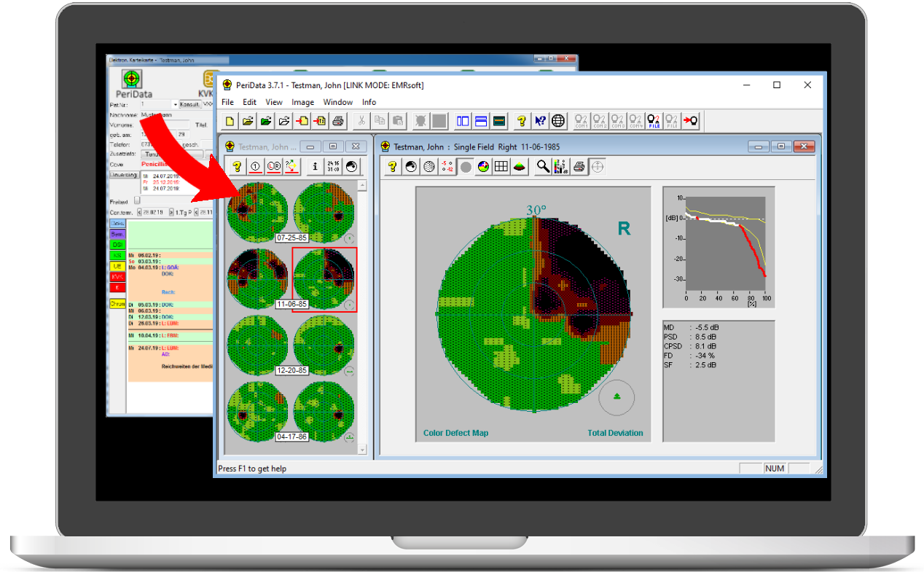Click the magnifying glass zoom icon
The image size is (924, 583).
[543, 167]
